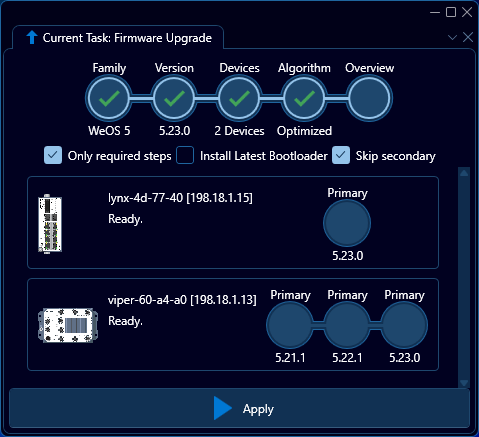Click Ready. status of viper device

point(125,321)
